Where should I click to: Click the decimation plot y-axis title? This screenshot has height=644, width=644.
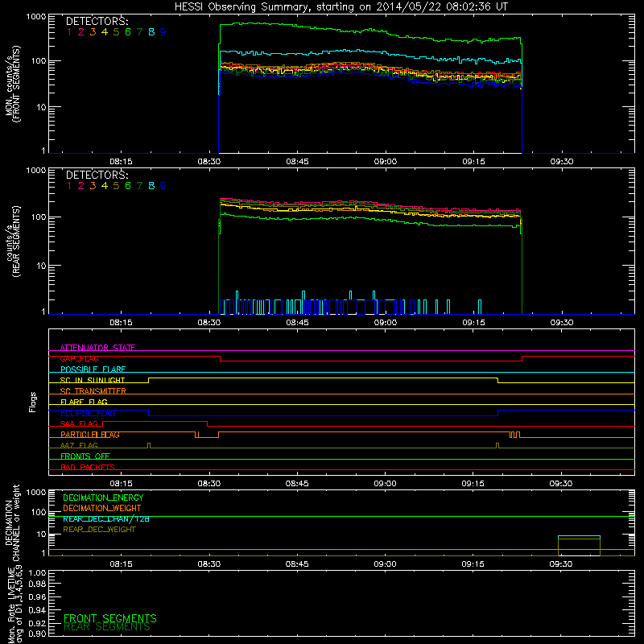12,522
